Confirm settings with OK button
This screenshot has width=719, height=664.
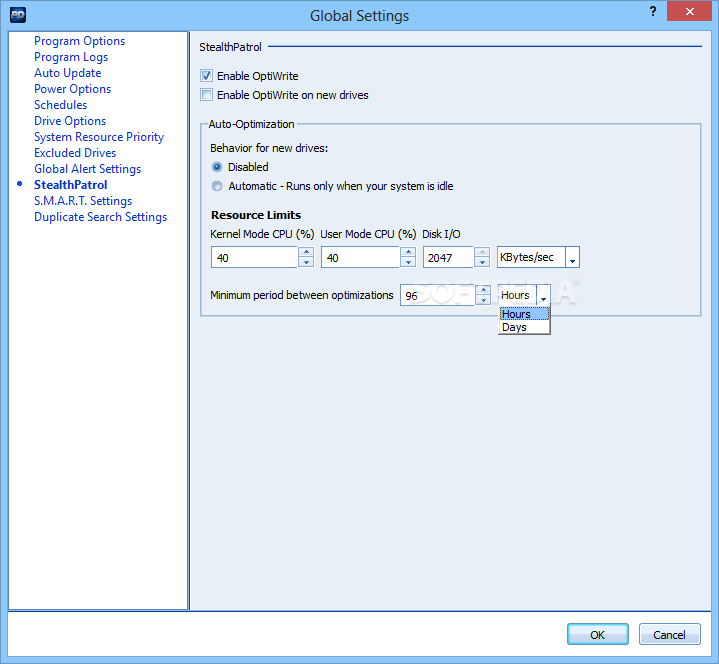click(x=597, y=635)
